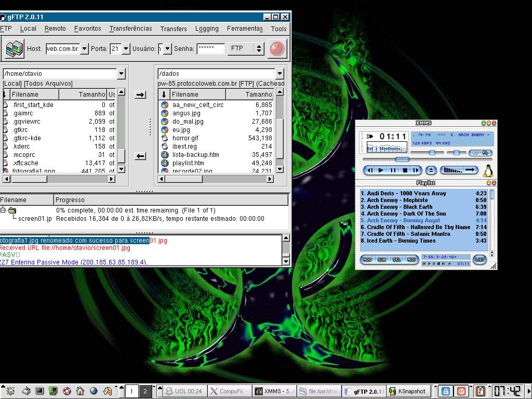
Task: Click the previous track button in XMMS
Action: tap(370, 170)
